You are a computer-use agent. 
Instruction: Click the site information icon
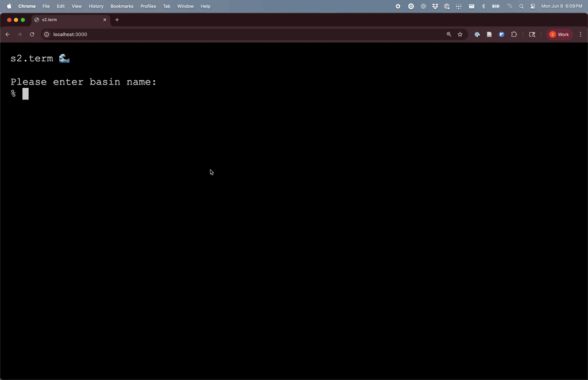click(47, 34)
